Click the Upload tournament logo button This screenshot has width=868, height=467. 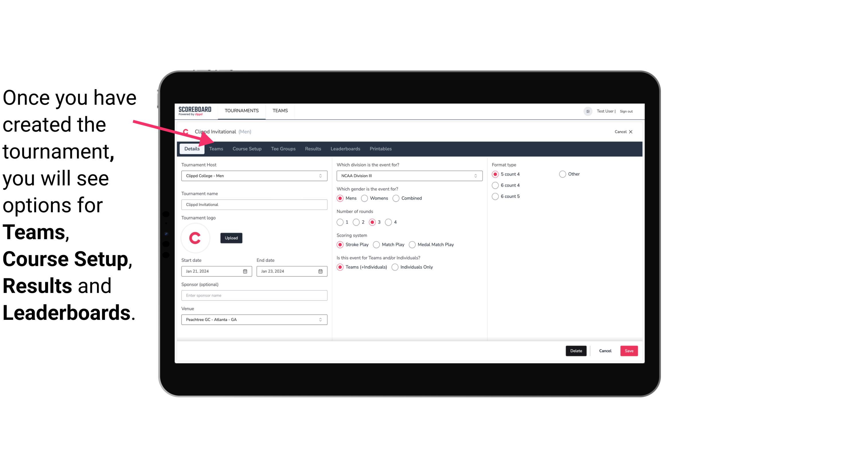(x=231, y=238)
